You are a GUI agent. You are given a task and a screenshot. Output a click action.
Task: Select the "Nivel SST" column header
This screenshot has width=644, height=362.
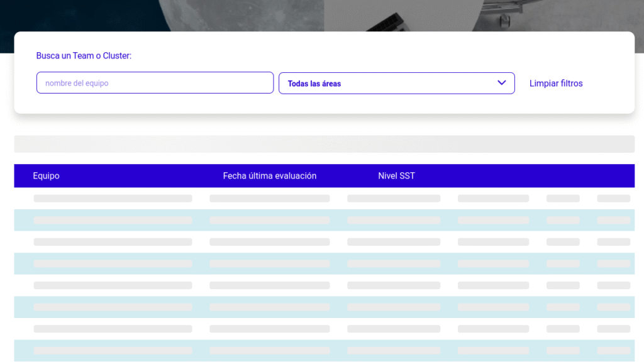click(x=396, y=176)
